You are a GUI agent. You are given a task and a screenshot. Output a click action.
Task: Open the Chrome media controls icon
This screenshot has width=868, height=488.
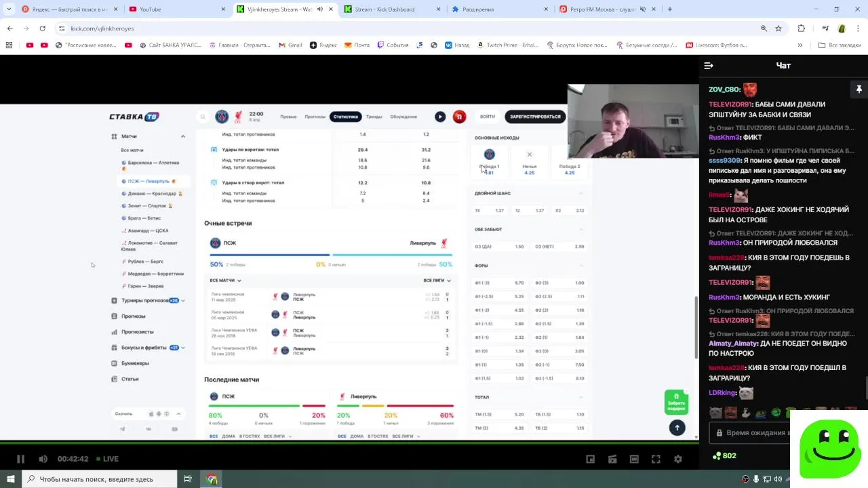[825, 28]
